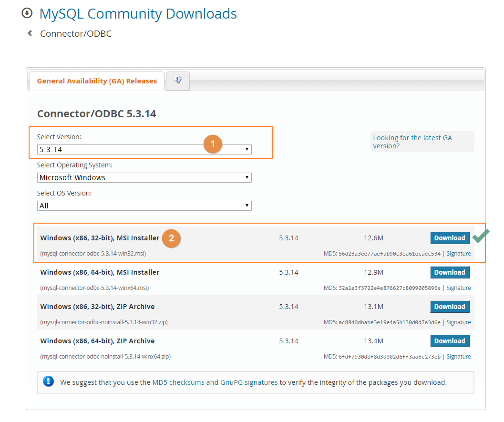
Task: Download the Windows 32-bit ZIP Archive
Action: 450,307
